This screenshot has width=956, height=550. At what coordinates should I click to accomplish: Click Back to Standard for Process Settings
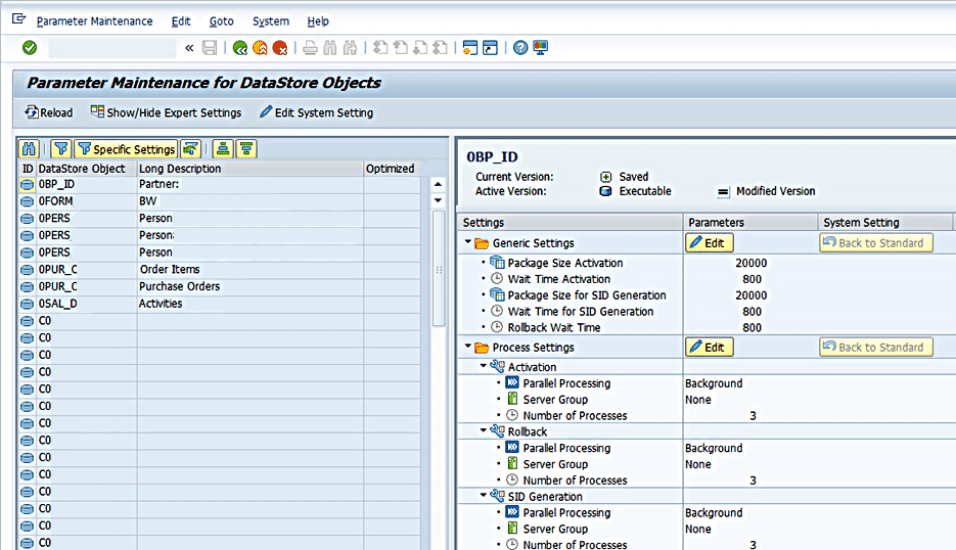(876, 347)
